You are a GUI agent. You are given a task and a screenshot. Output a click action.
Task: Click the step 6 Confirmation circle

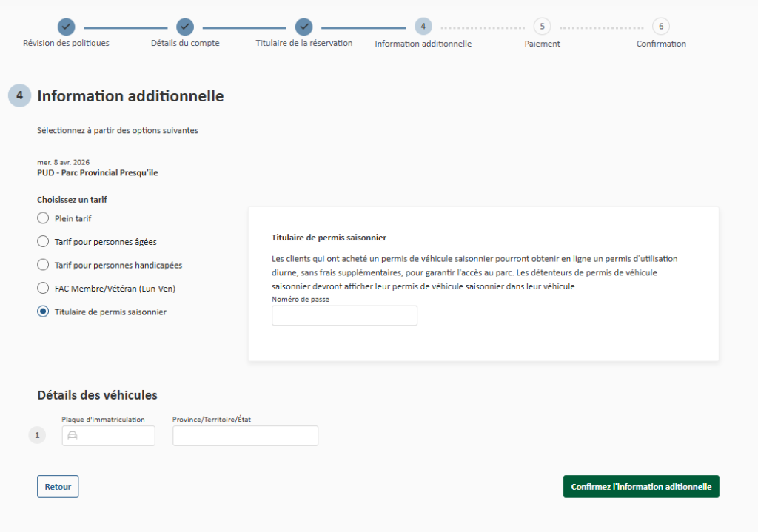[660, 26]
